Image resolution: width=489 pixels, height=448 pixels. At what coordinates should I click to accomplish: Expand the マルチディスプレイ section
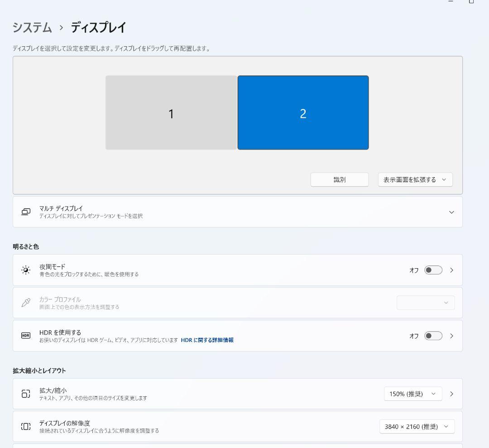coord(451,212)
